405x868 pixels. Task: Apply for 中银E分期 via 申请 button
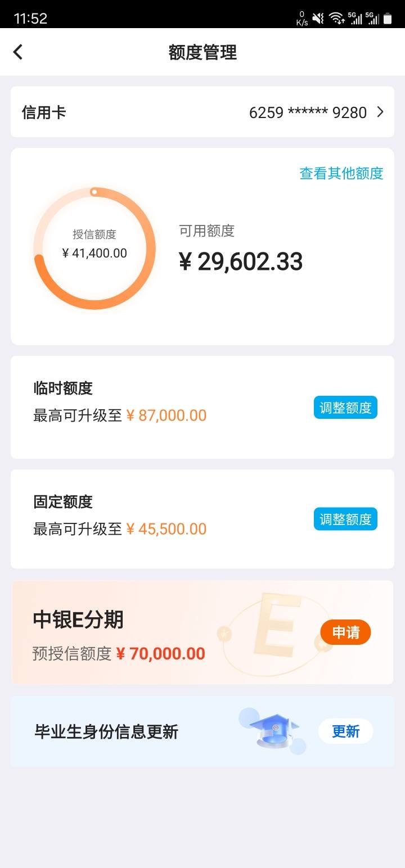click(345, 632)
